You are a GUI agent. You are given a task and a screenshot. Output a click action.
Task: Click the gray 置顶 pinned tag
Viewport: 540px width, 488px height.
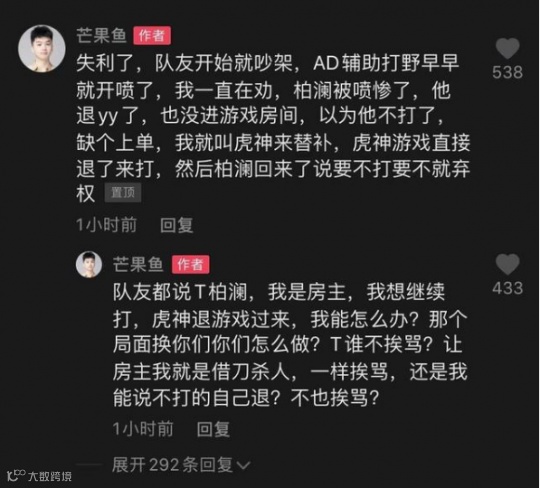pos(123,193)
